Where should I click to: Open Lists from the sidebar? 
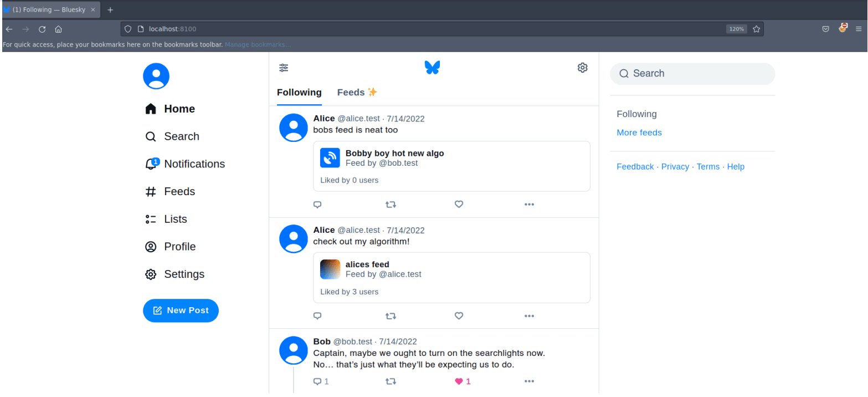pyautogui.click(x=176, y=218)
